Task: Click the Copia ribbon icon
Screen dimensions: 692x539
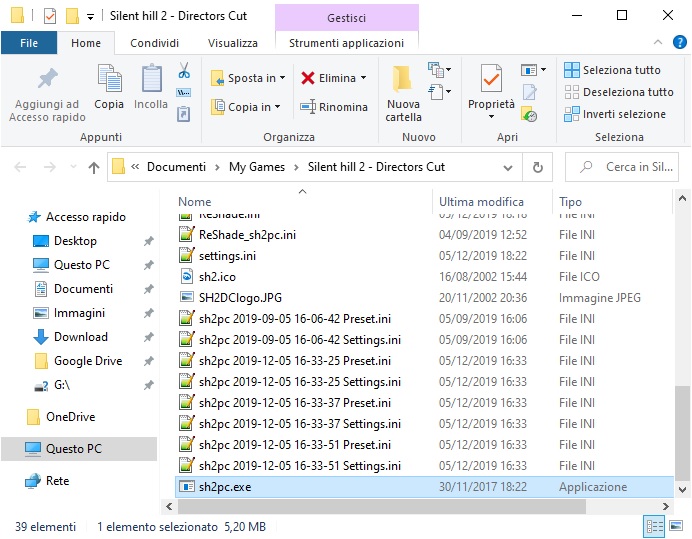Action: pos(109,79)
